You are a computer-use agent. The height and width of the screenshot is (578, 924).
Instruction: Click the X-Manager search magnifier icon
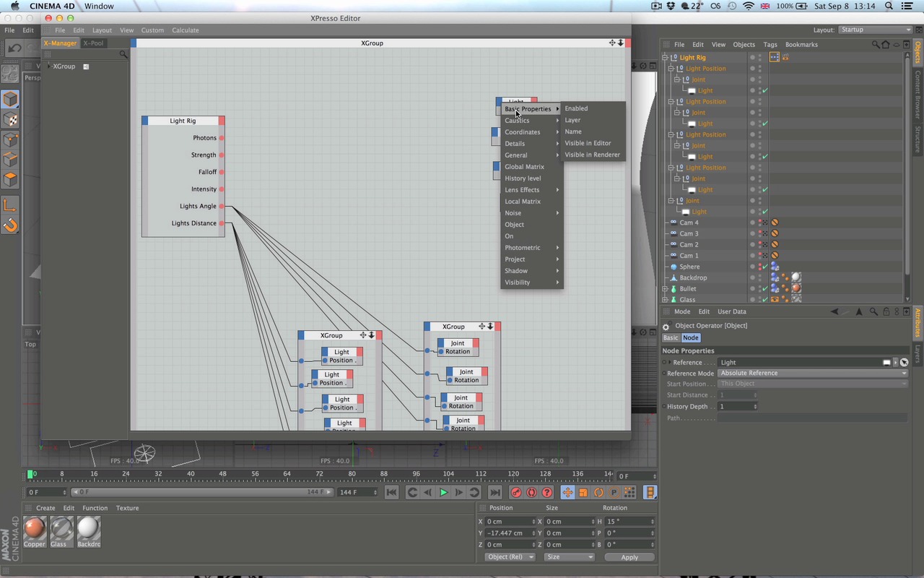(x=123, y=54)
